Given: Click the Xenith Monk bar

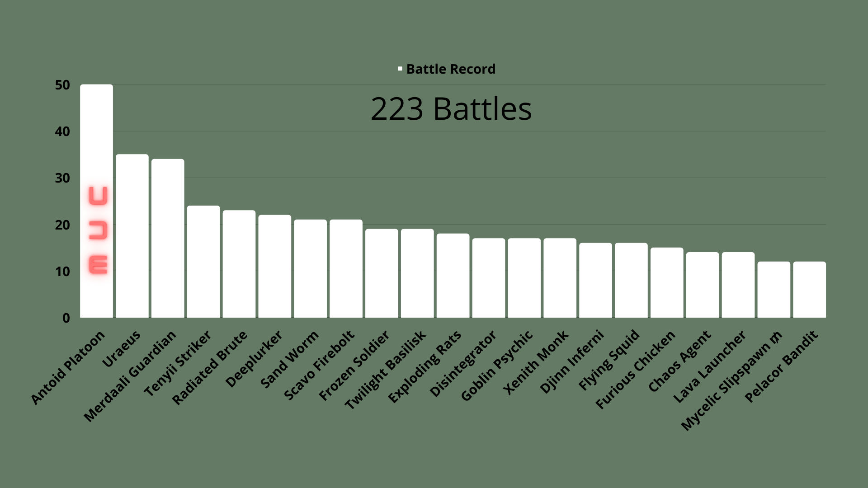Looking at the screenshot, I should [560, 278].
